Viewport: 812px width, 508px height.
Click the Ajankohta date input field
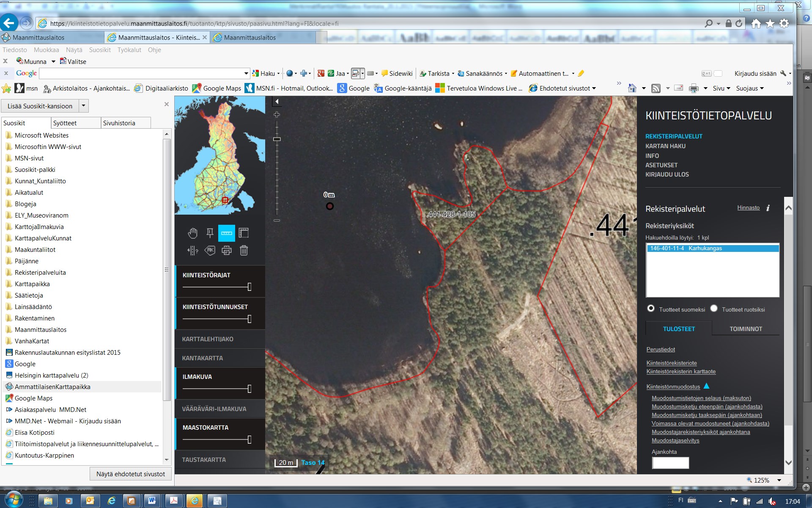point(670,463)
